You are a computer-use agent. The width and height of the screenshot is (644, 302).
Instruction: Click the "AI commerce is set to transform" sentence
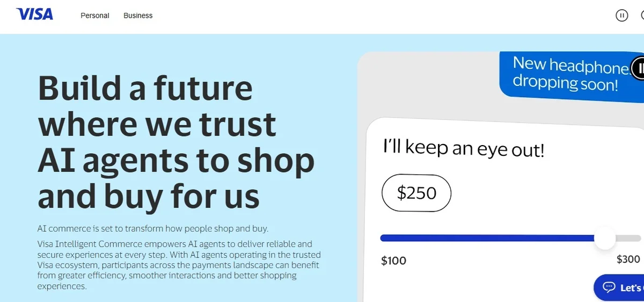pyautogui.click(x=153, y=228)
